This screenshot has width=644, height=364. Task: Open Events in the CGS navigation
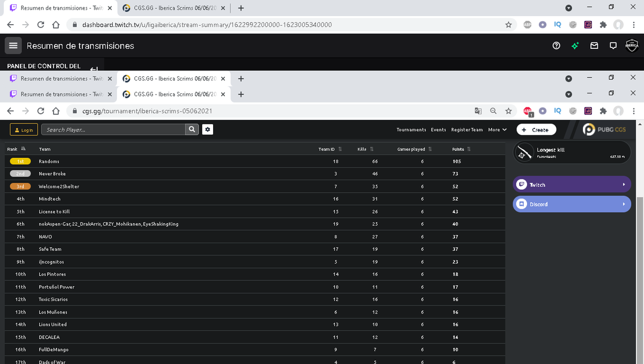(438, 129)
